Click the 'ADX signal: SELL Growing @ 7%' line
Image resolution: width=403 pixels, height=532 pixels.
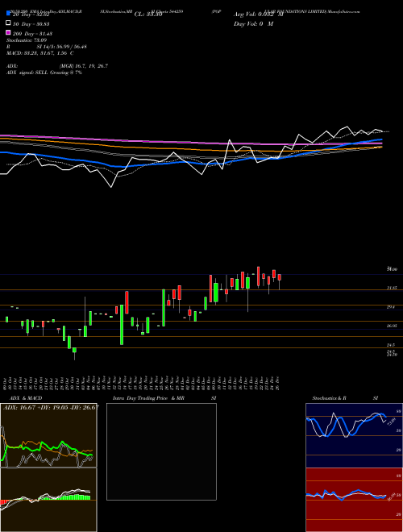[x=44, y=73]
